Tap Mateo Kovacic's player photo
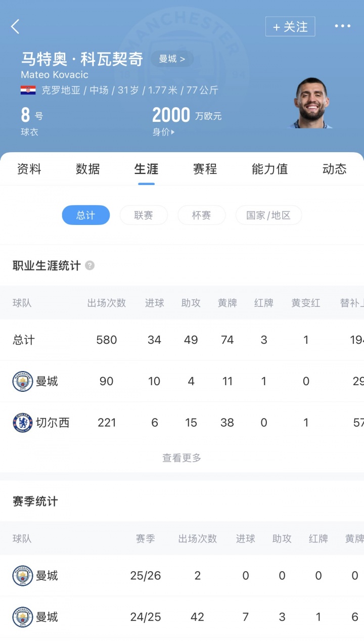The height and width of the screenshot is (641, 364). tap(312, 103)
